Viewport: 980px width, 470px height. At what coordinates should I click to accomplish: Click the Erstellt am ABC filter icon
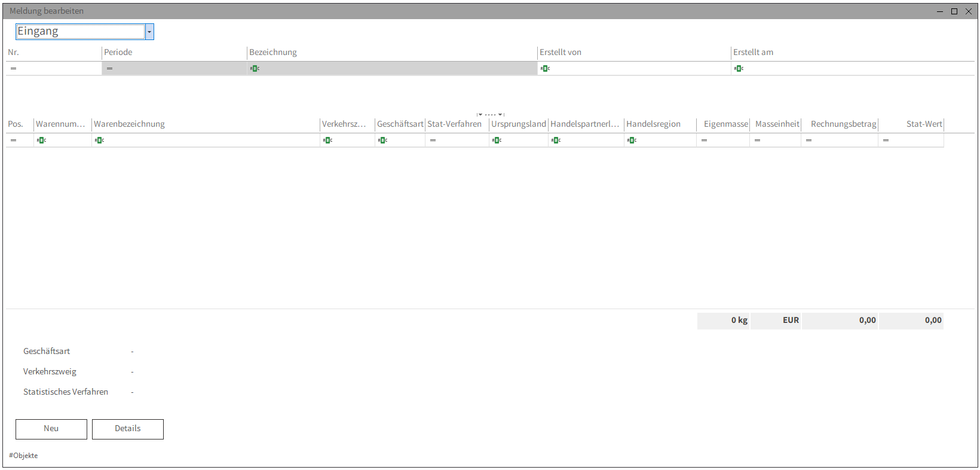coord(739,69)
